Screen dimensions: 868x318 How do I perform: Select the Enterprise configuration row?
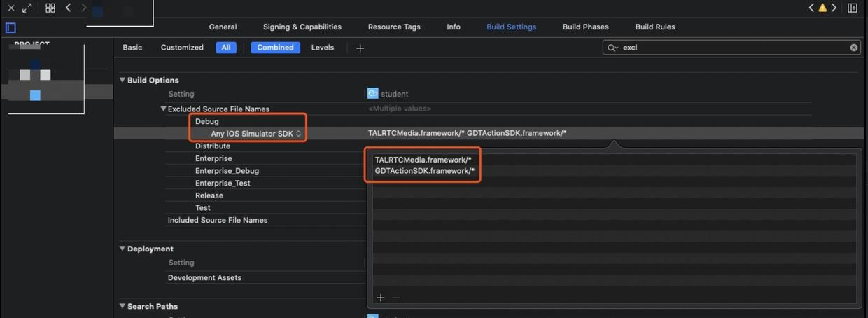point(213,158)
